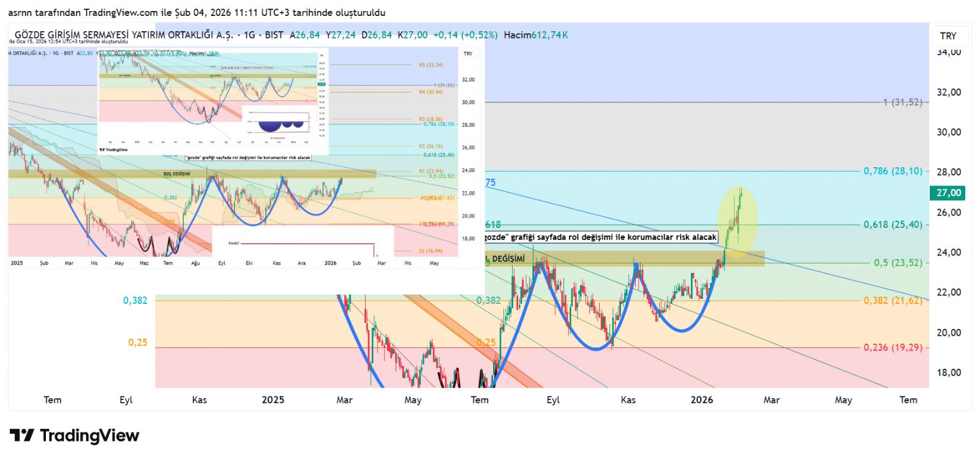Click the BIST exchange label
The width and height of the screenshot is (980, 460).
click(274, 35)
